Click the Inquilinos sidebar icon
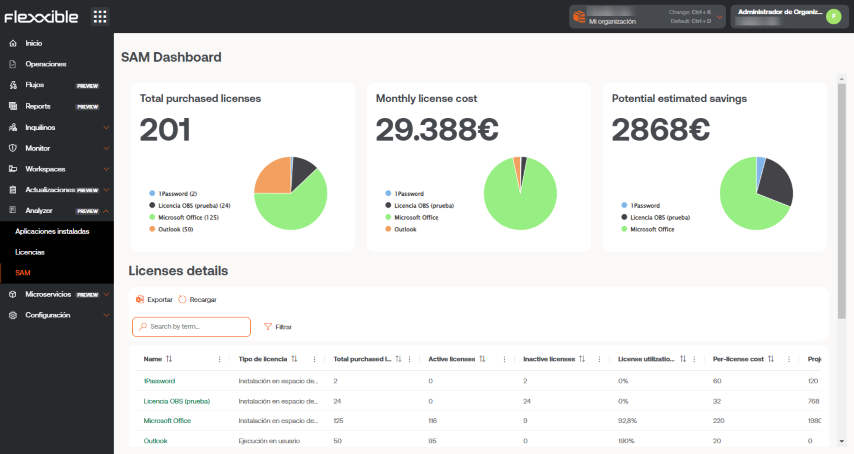The height and width of the screenshot is (454, 854). [x=13, y=127]
